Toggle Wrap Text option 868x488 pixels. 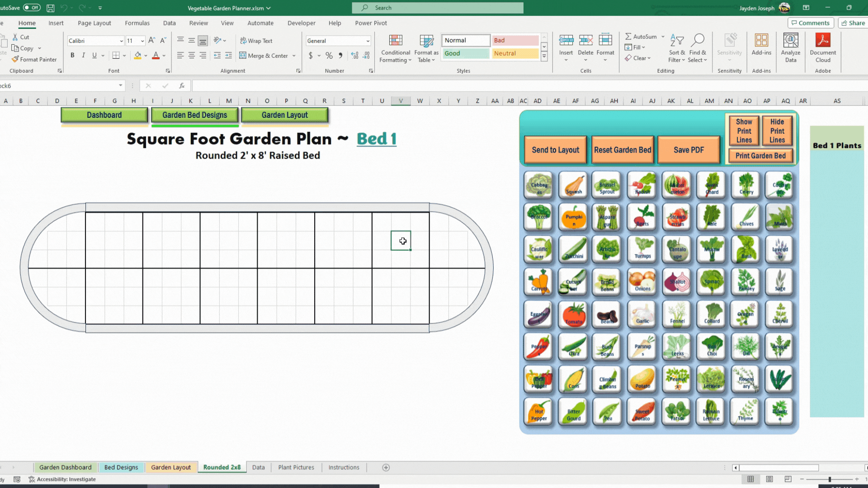tap(256, 41)
